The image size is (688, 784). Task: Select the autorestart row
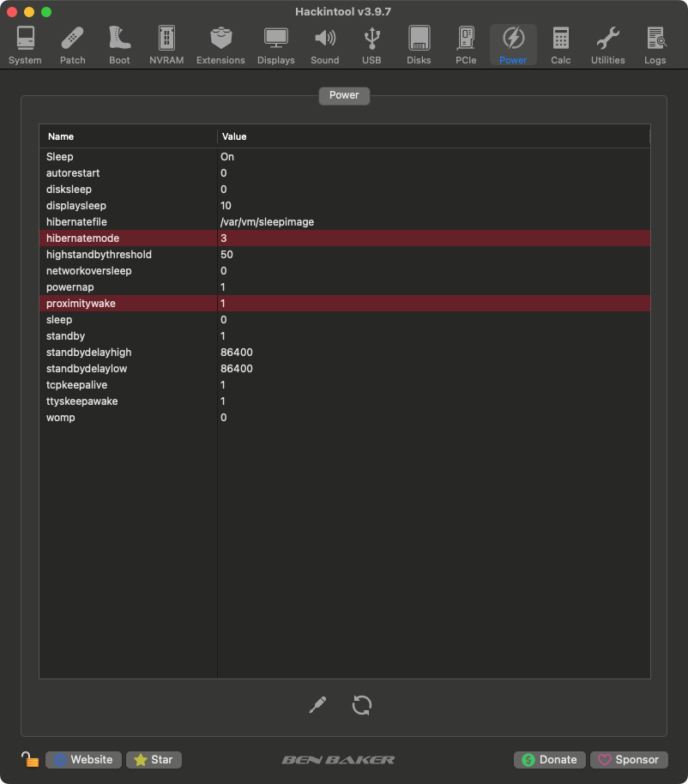(x=345, y=173)
